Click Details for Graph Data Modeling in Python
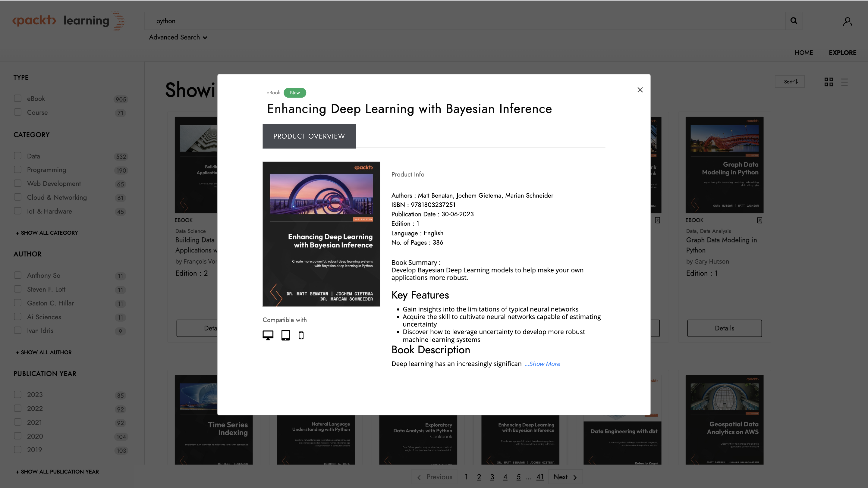 pyautogui.click(x=724, y=328)
